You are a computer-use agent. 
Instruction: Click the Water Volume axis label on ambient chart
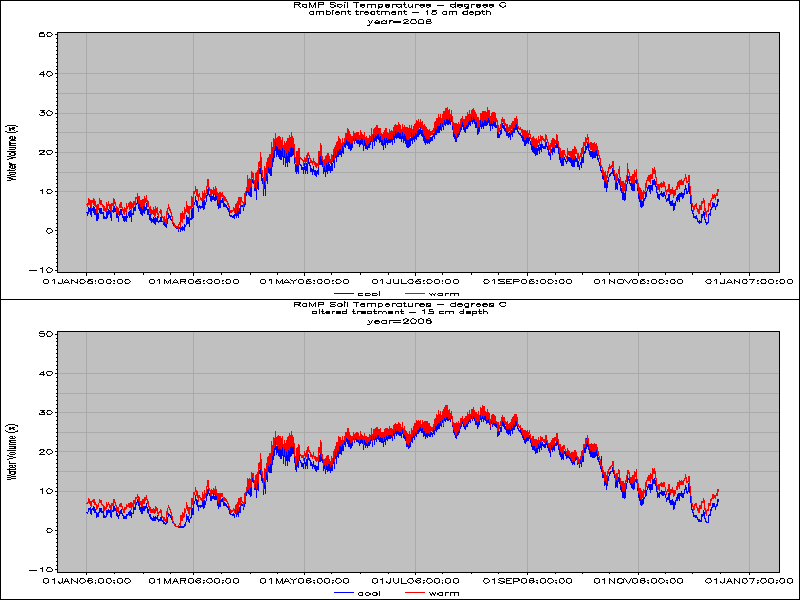click(11, 152)
